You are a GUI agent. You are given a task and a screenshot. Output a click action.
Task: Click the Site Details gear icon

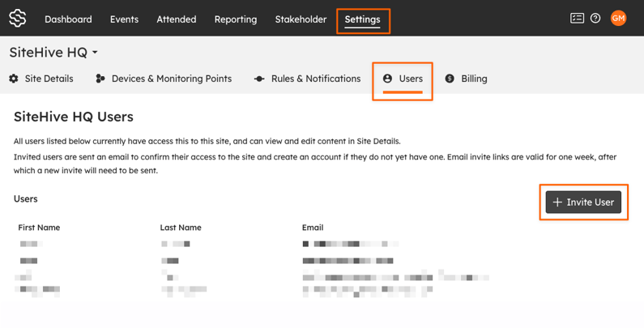[14, 79]
